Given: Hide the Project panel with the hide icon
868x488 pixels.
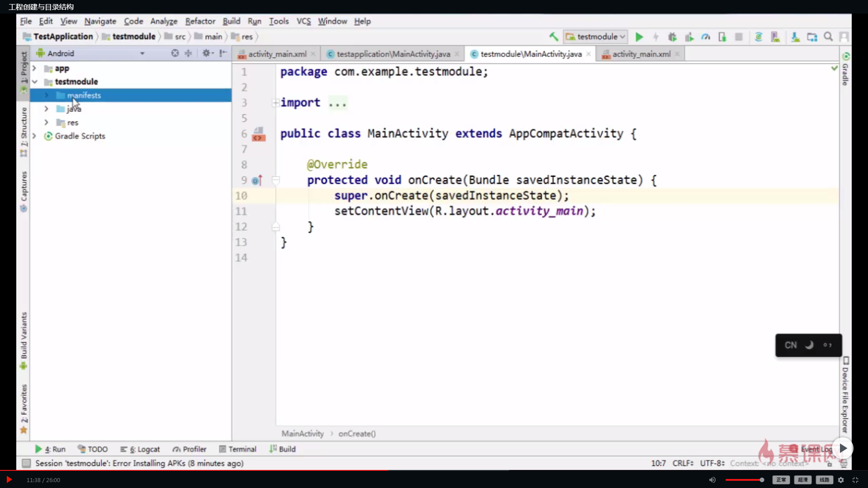Looking at the screenshot, I should pyautogui.click(x=223, y=53).
